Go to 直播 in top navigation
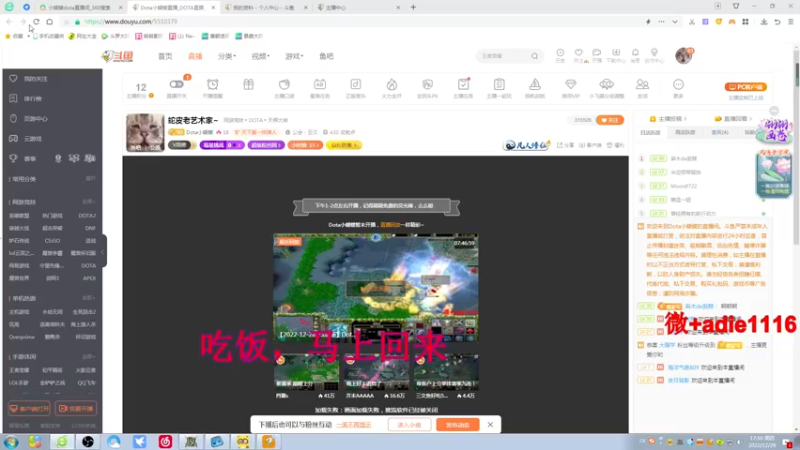Viewport: 800px width, 450px height. (195, 56)
